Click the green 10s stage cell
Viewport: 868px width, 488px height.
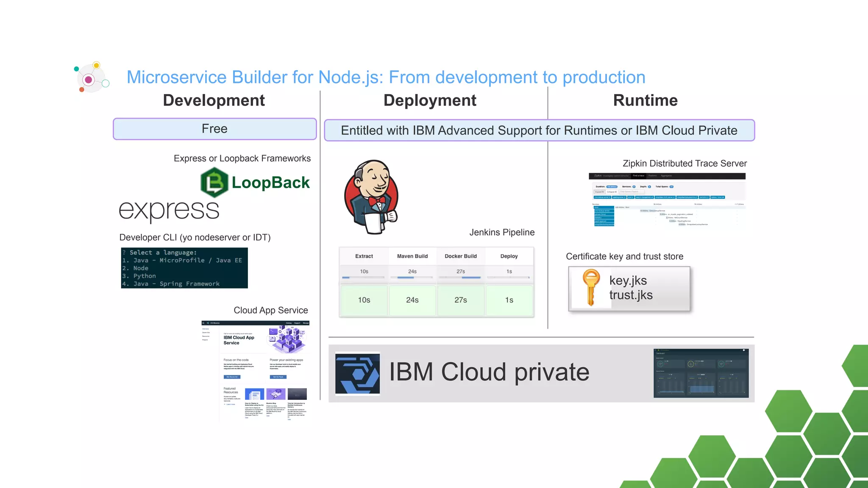pos(364,300)
